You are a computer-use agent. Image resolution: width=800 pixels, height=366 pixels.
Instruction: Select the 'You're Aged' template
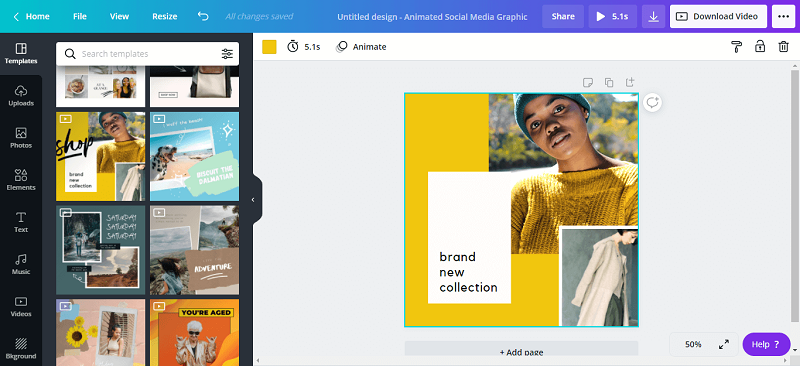click(x=194, y=332)
